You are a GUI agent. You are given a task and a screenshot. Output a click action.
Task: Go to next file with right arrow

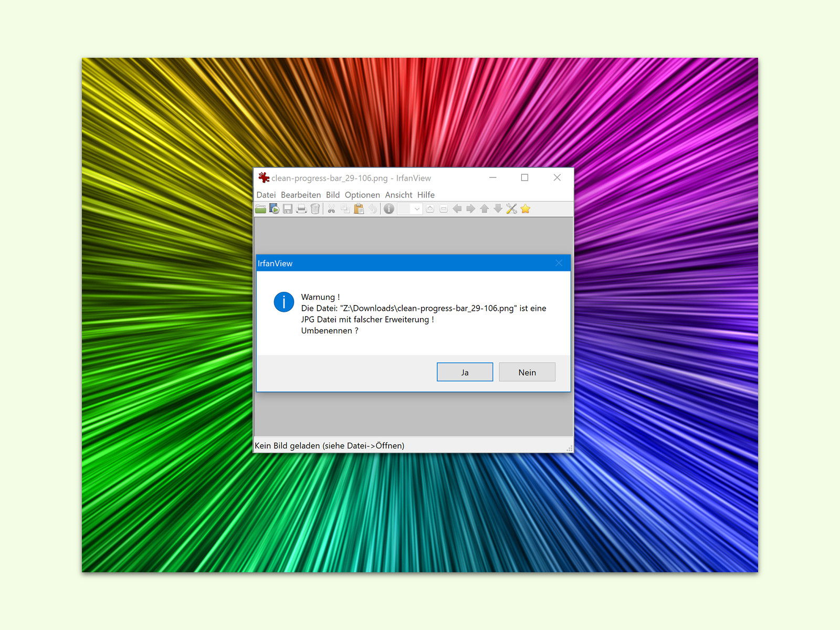point(471,209)
